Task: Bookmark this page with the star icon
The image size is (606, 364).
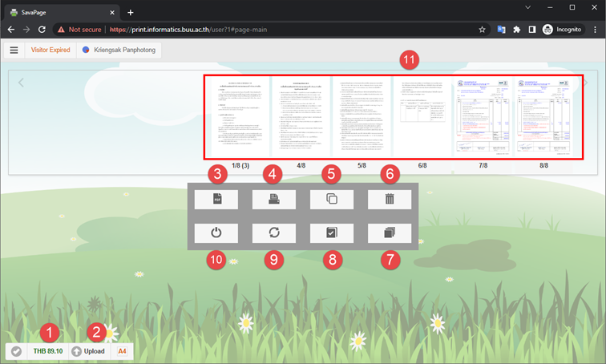Action: pos(482,30)
